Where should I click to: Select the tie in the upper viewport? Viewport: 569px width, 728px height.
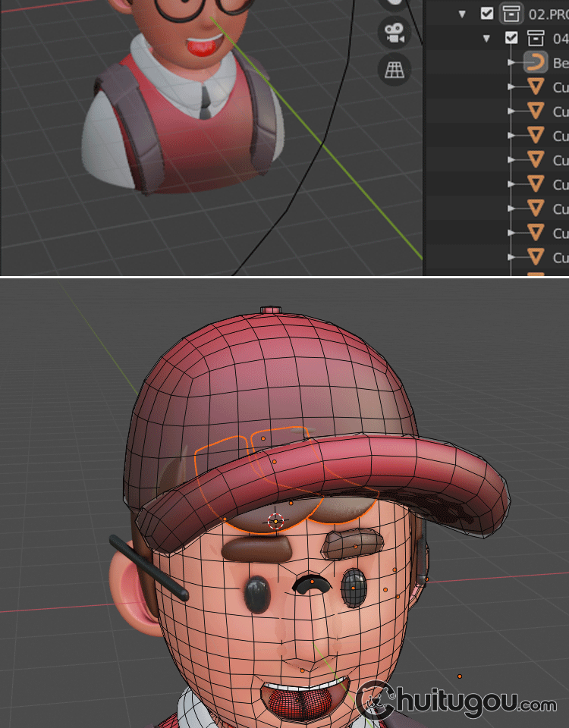click(x=206, y=102)
